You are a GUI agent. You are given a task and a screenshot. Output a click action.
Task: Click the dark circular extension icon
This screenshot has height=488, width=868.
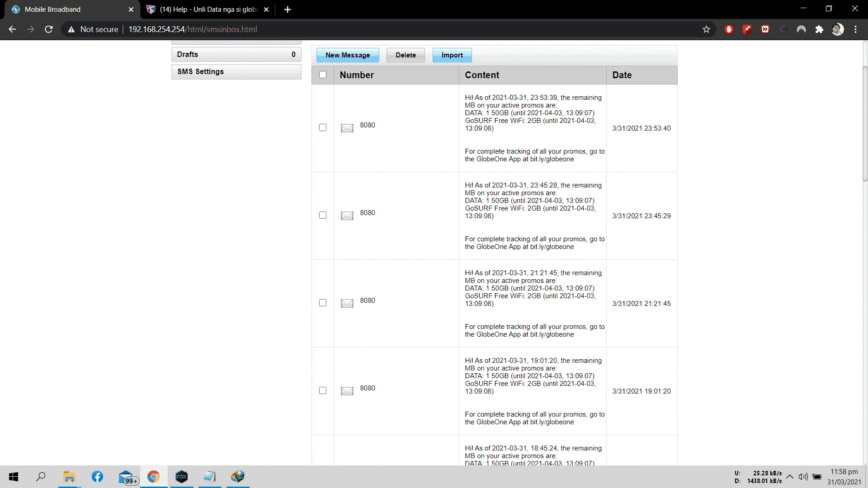pyautogui.click(x=783, y=29)
